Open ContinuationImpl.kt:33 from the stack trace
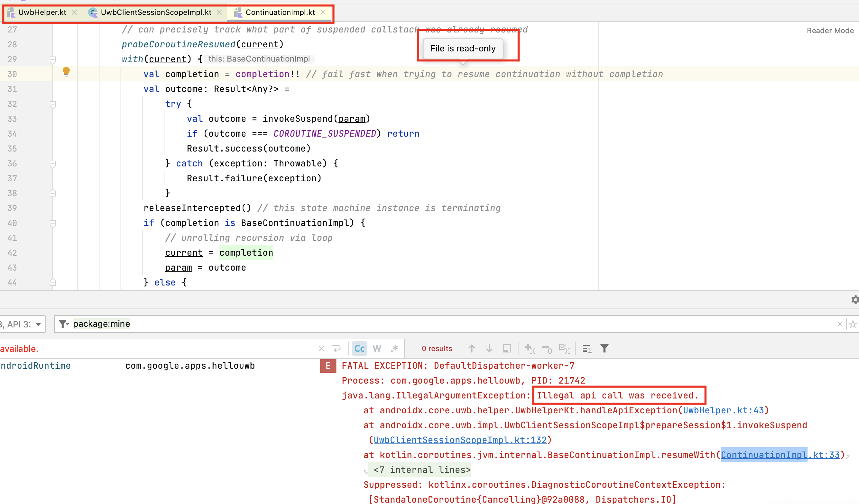 (781, 455)
